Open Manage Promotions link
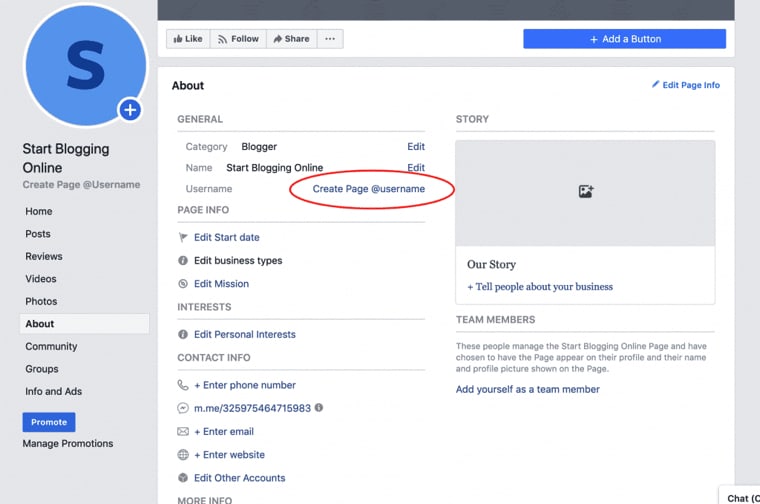 point(68,444)
